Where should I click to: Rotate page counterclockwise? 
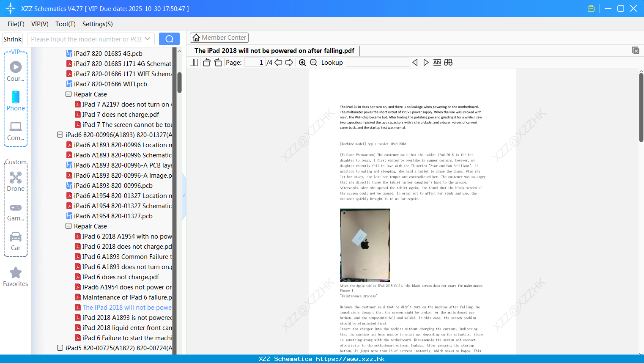click(x=206, y=62)
